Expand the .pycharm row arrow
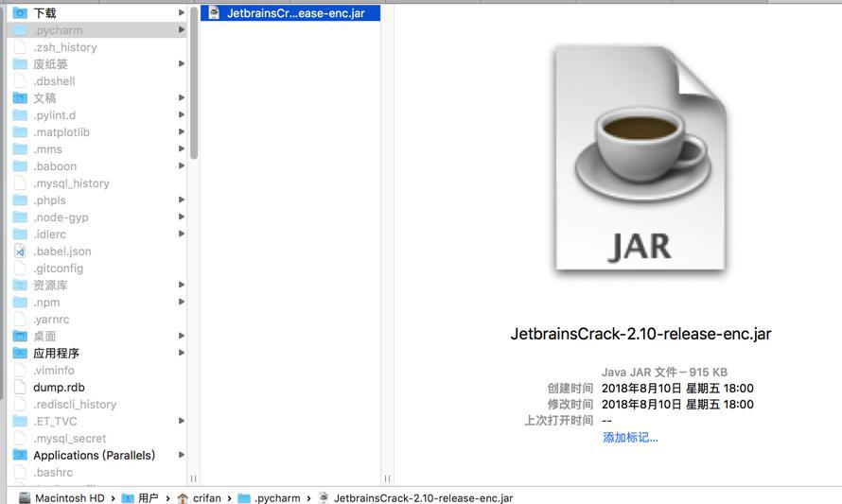 point(182,29)
